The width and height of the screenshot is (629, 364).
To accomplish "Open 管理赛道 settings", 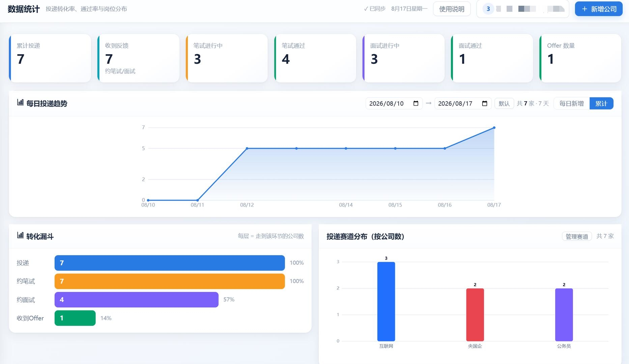I will tap(577, 237).
